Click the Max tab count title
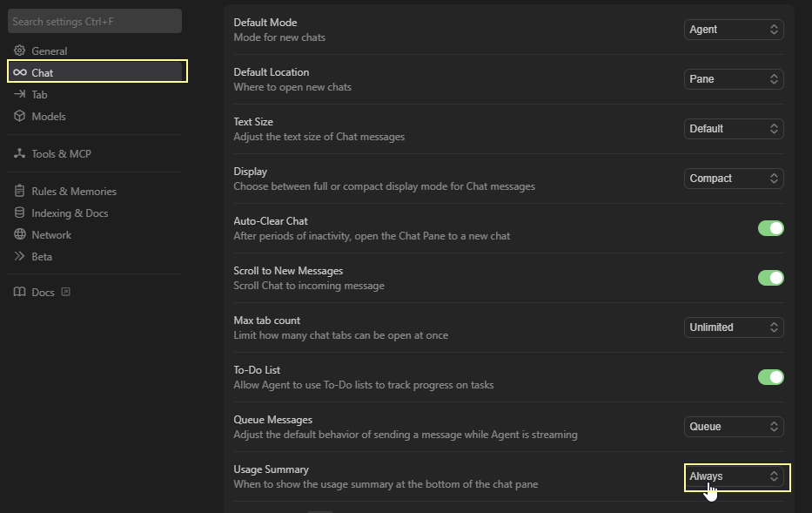Screen dimensions: 812x513 click(266, 321)
